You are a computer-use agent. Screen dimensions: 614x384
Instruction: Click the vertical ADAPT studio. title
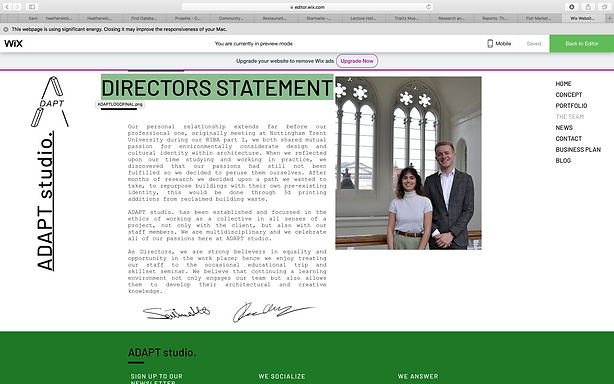pyautogui.click(x=45, y=201)
